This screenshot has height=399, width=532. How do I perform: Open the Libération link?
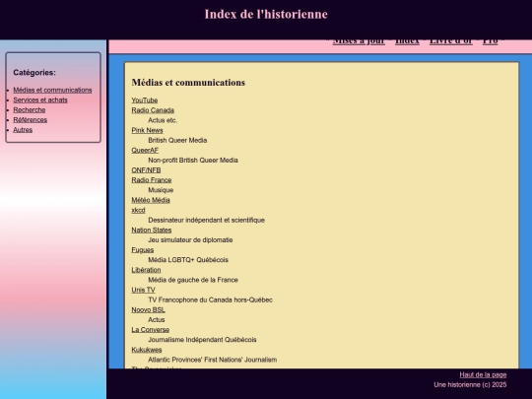[x=146, y=270]
